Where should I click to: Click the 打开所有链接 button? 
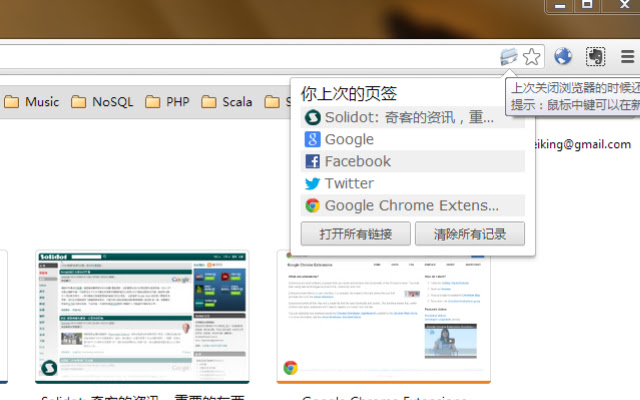[356, 234]
